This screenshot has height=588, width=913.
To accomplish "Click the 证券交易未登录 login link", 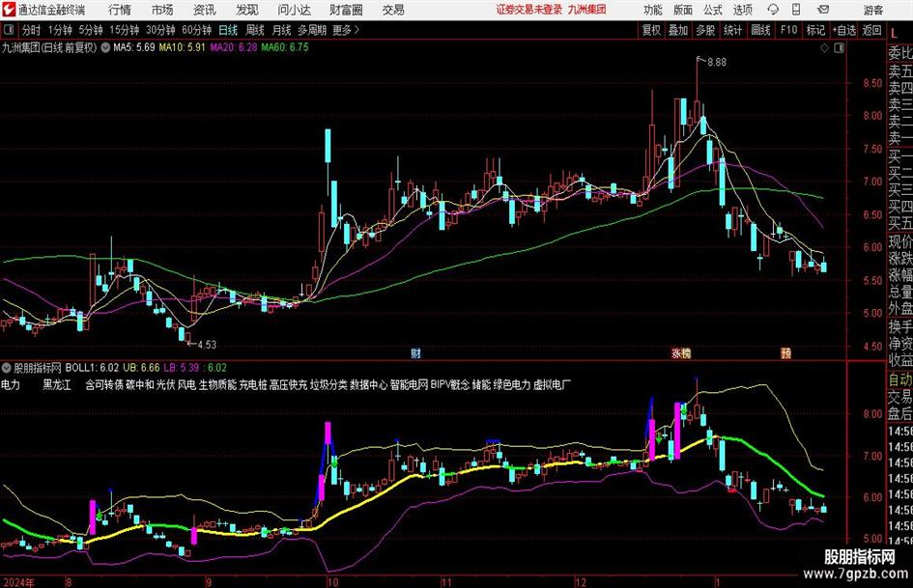I will tap(529, 10).
